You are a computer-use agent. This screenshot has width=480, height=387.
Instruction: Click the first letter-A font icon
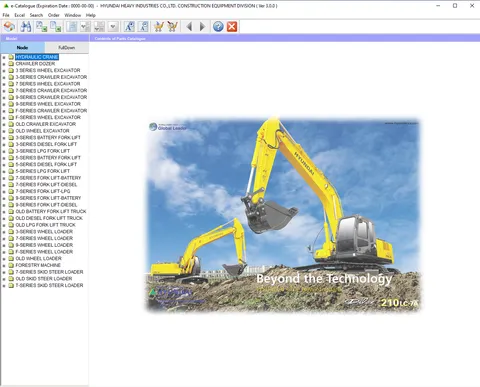click(129, 26)
